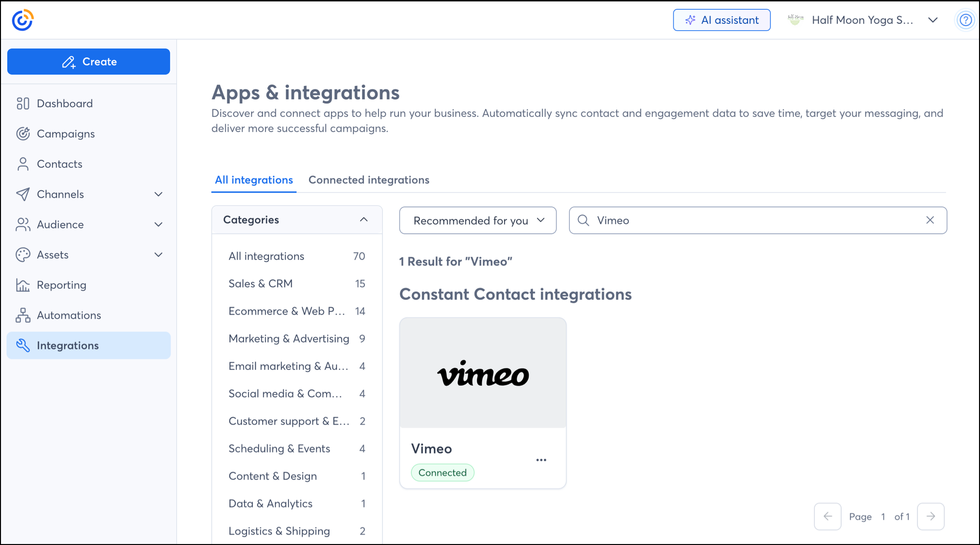The image size is (980, 545).
Task: Expand the Channels sidebar menu
Action: [x=158, y=194]
